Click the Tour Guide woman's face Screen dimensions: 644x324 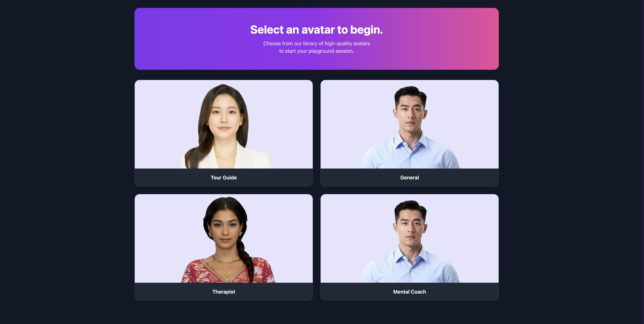click(x=224, y=115)
